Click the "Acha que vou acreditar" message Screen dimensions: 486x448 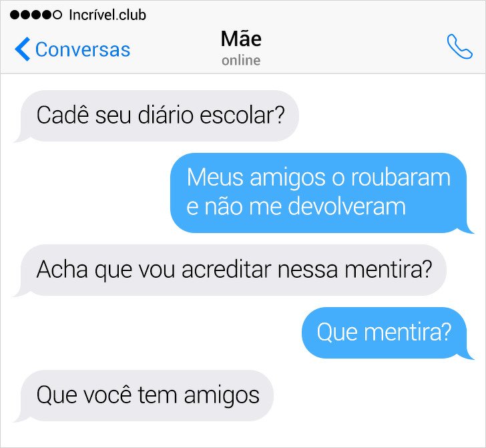pos(230,270)
